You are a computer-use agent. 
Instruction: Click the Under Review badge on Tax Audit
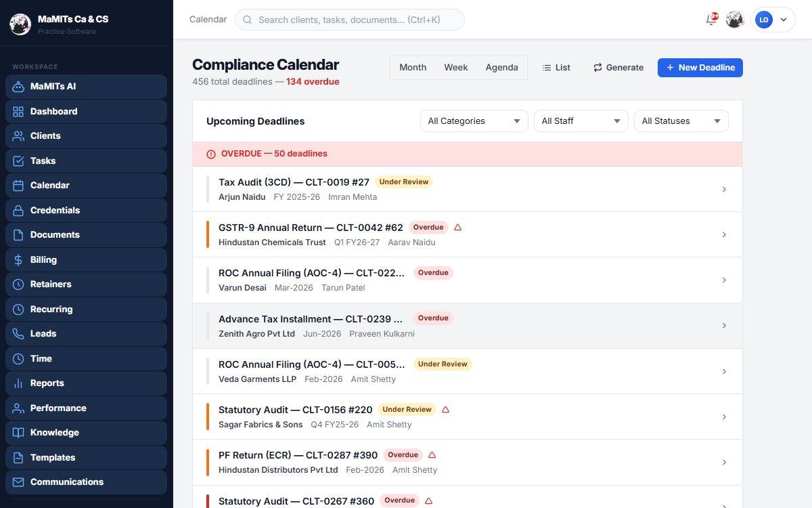coord(404,182)
